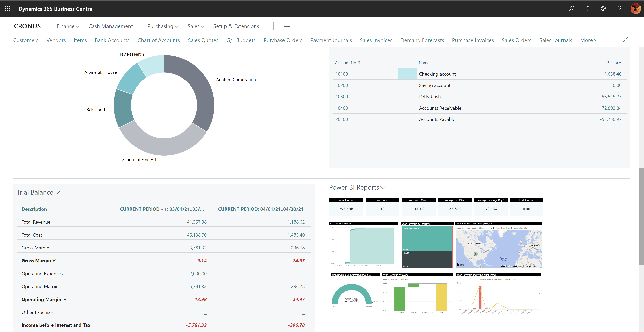Expand the Trial Balance heading menu
This screenshot has height=332, width=644.
(x=38, y=192)
